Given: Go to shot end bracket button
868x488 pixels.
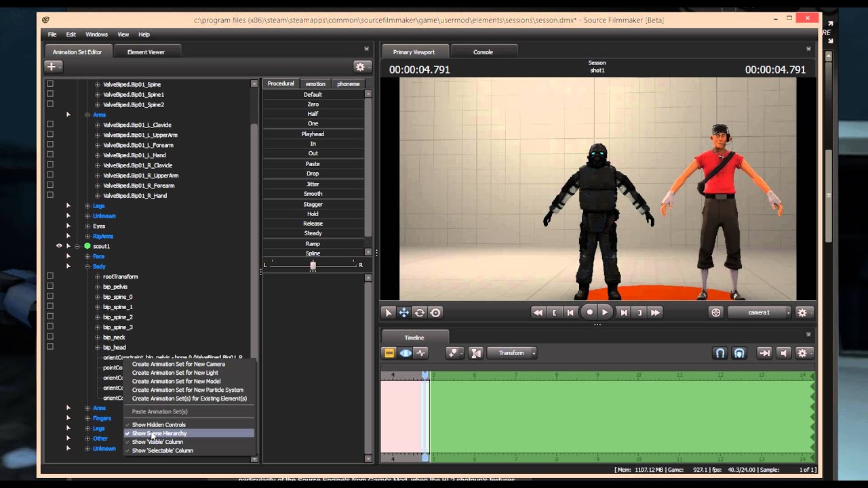Looking at the screenshot, I should (x=639, y=312).
